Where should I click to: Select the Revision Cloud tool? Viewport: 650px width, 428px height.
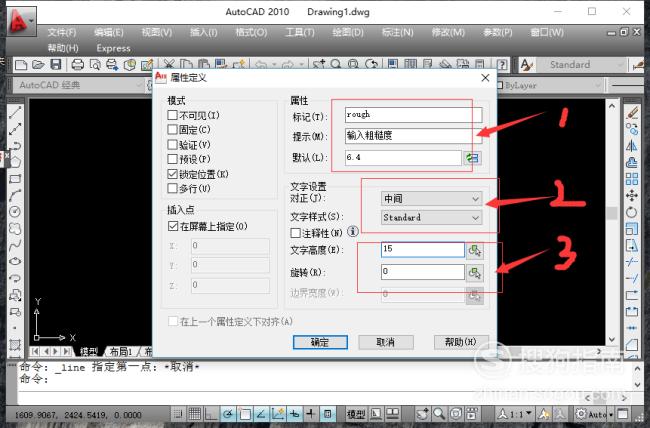15,229
